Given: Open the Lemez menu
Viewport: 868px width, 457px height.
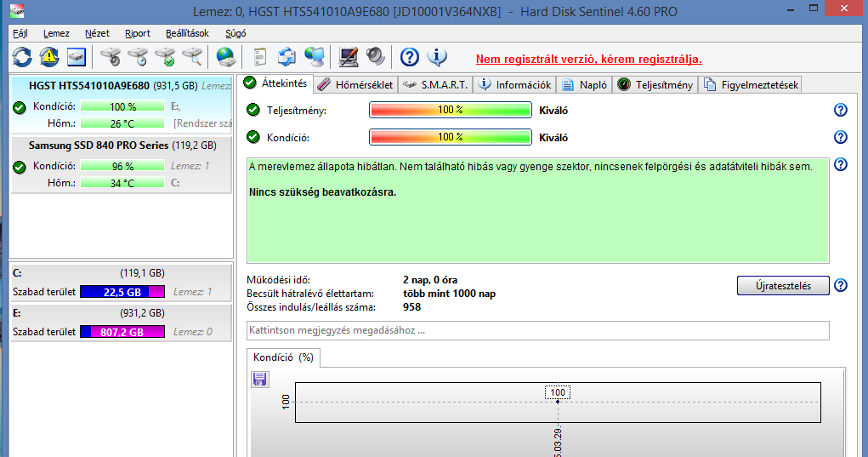Looking at the screenshot, I should (56, 33).
